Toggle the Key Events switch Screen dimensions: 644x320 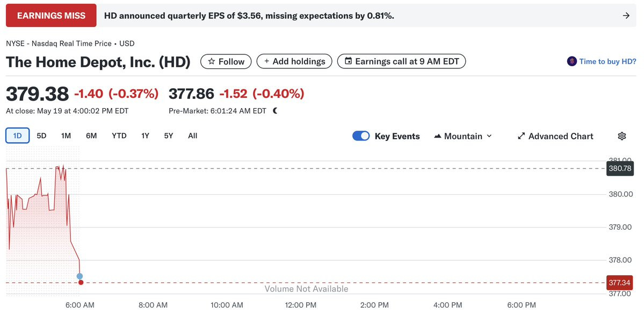(x=361, y=136)
